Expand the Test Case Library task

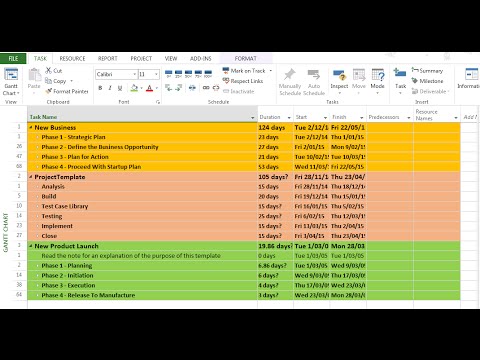38,207
